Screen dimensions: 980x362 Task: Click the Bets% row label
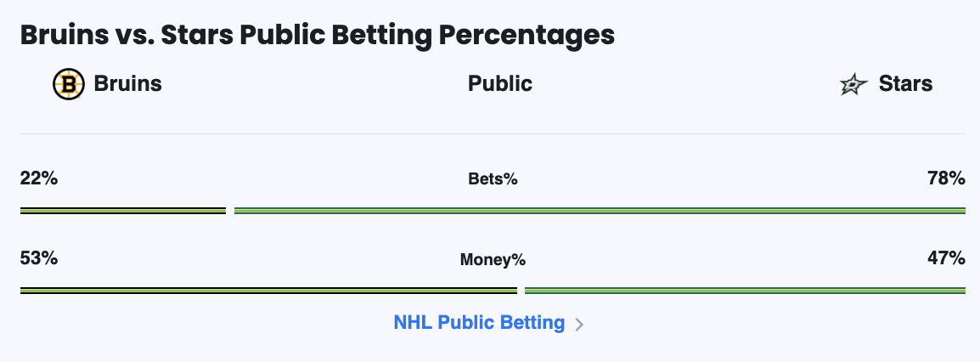pyautogui.click(x=493, y=179)
